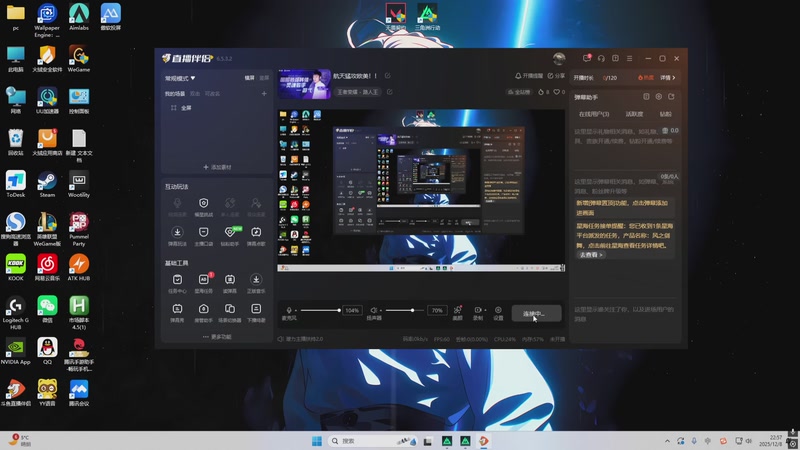Viewport: 800px width, 450px height.
Task: Click the user avatar in title bar
Action: click(x=559, y=58)
